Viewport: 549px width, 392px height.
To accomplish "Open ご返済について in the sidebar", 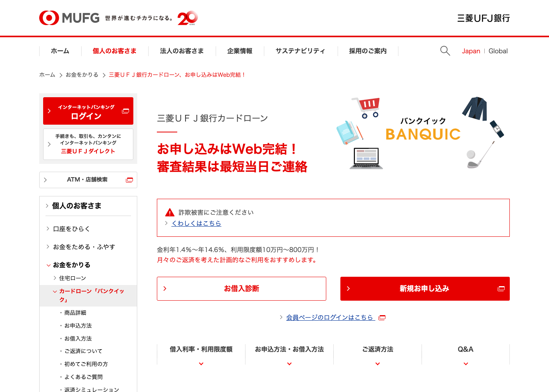I will [83, 351].
